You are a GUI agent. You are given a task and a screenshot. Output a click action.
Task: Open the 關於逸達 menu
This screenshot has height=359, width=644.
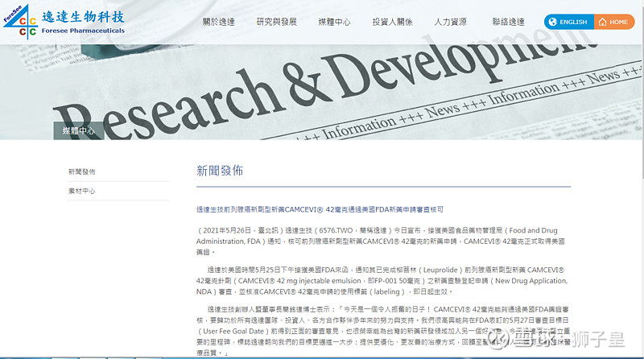[218, 22]
